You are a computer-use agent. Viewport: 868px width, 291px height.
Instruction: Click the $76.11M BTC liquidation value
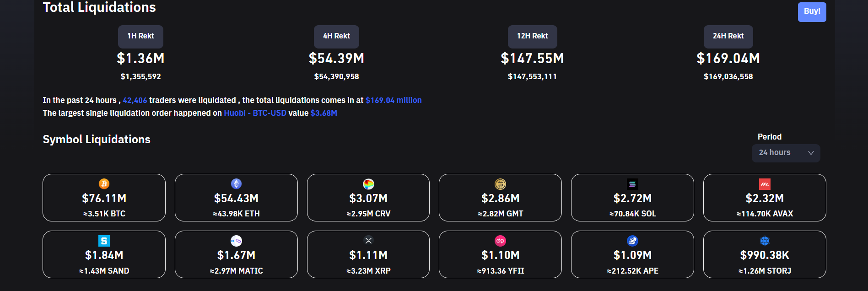[104, 199]
